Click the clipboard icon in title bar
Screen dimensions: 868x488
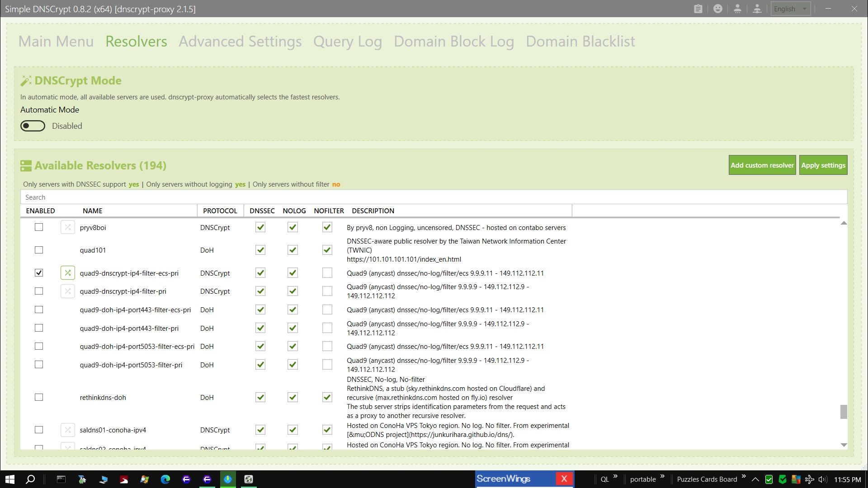click(x=698, y=9)
